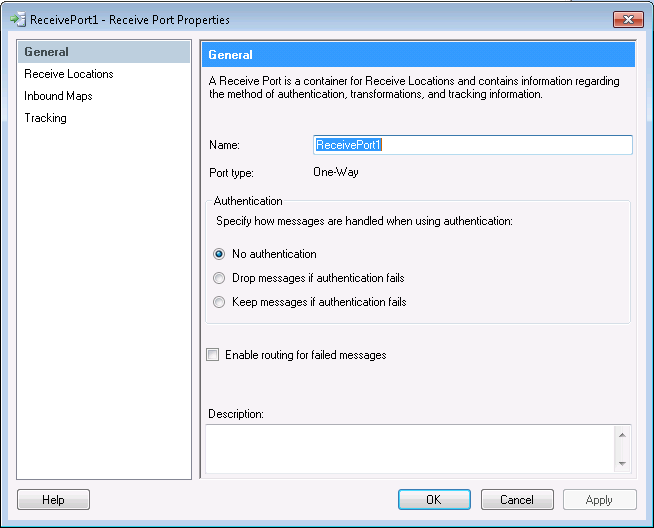The height and width of the screenshot is (528, 654).
Task: Click the blue General header banner
Action: coord(418,55)
